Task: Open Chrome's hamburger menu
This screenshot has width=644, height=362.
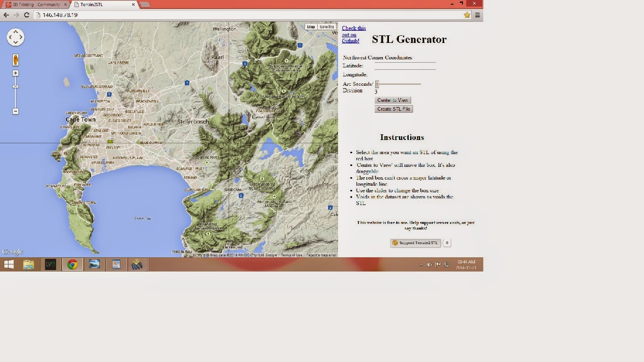Action: click(477, 15)
